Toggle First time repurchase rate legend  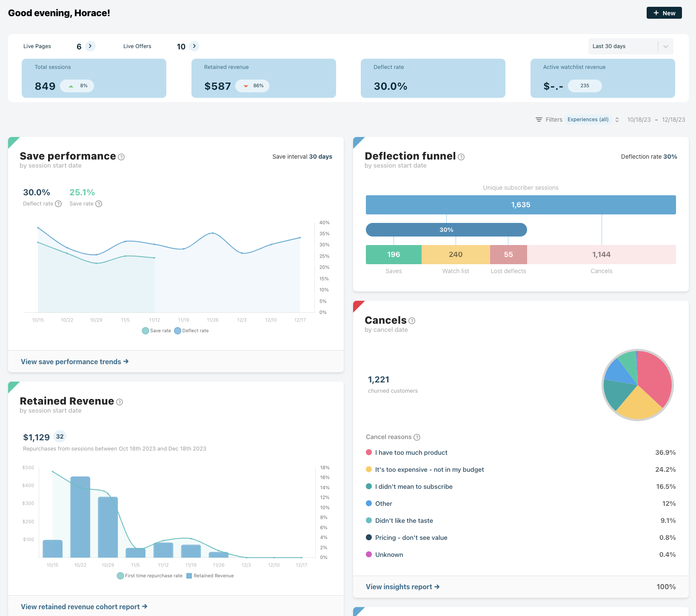tap(150, 576)
